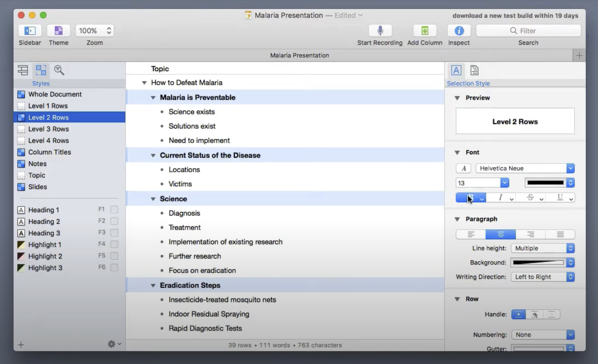Viewport: 598px width, 364px height.
Task: Switch to the Document inspector icon
Action: click(x=474, y=70)
